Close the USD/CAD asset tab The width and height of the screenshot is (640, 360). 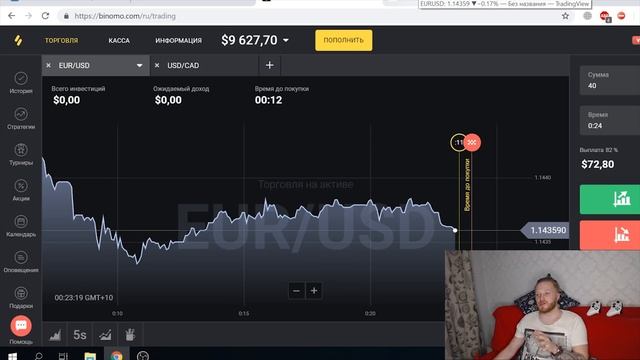(x=157, y=65)
